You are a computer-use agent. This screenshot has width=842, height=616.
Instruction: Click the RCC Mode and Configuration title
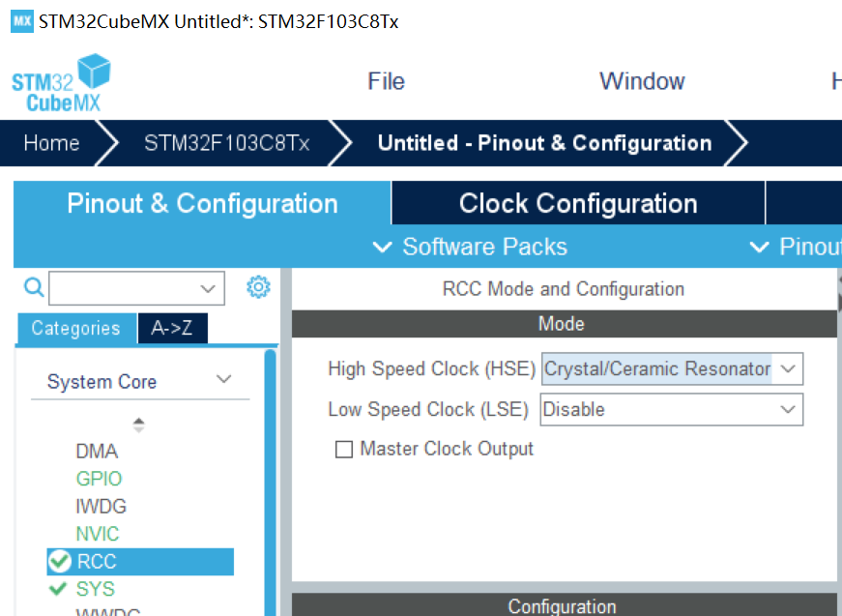[564, 289]
